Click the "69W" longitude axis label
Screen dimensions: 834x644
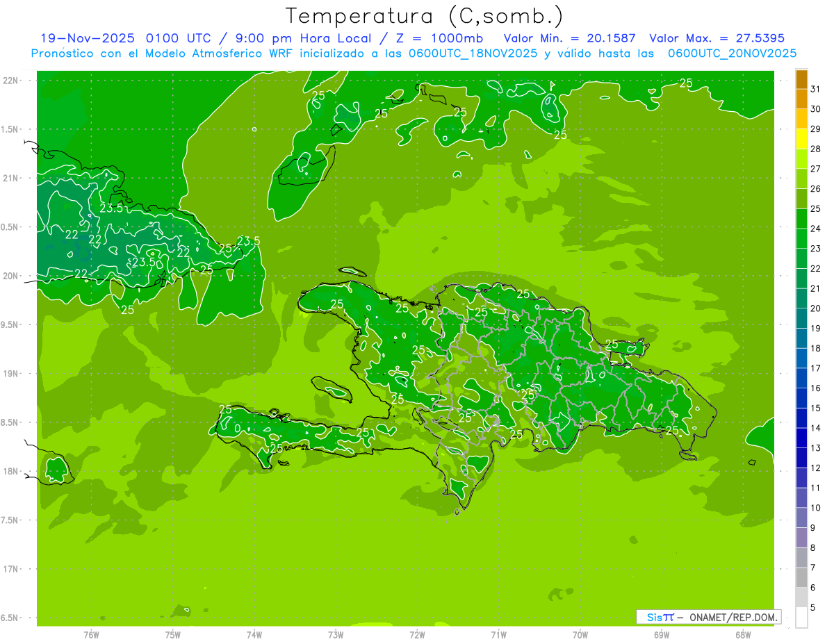[x=662, y=635]
